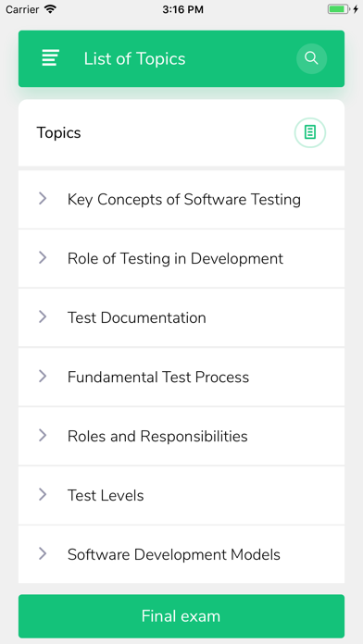Expand the Roles and Responsibilities chevron
This screenshot has height=644, width=363.
[x=43, y=436]
